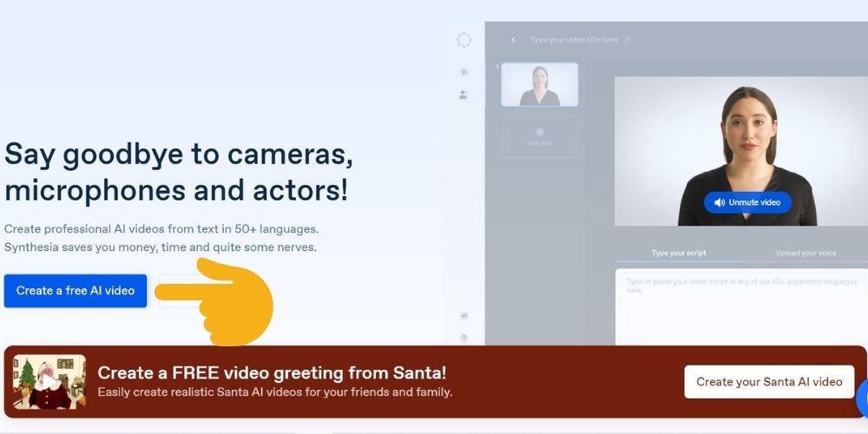Image resolution: width=868 pixels, height=434 pixels.
Task: Click the help question mark sidebar icon
Action: 464,338
